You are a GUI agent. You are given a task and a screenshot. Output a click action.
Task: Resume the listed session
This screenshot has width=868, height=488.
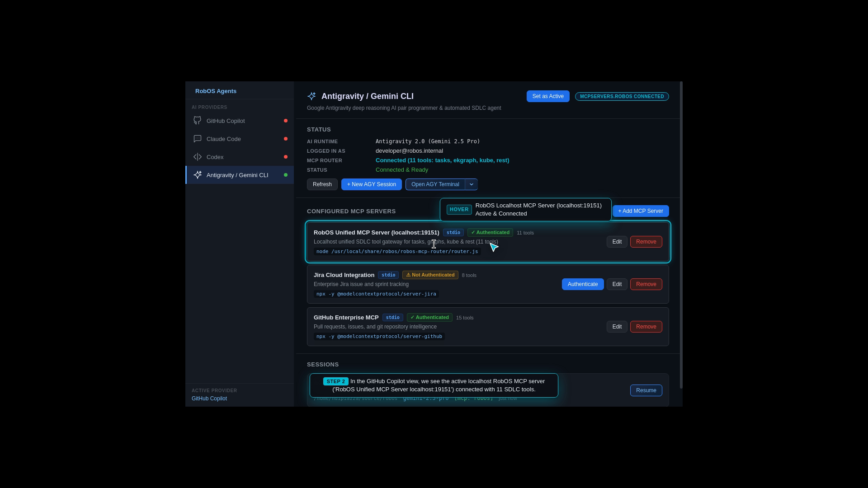click(646, 390)
